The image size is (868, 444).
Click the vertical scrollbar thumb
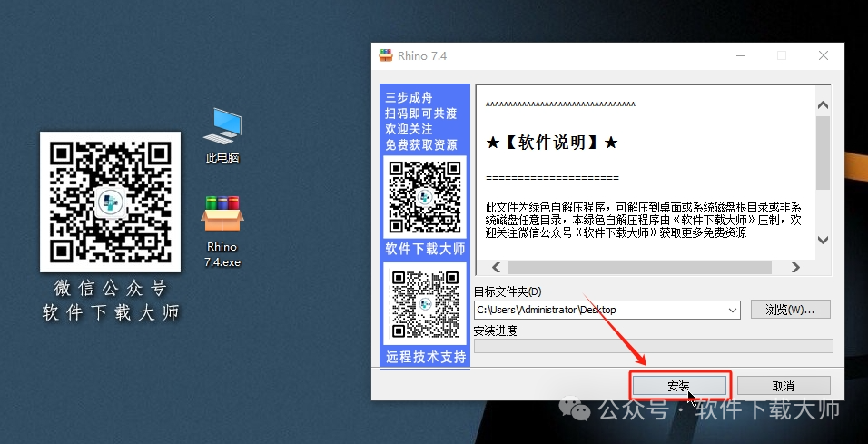[x=823, y=153]
